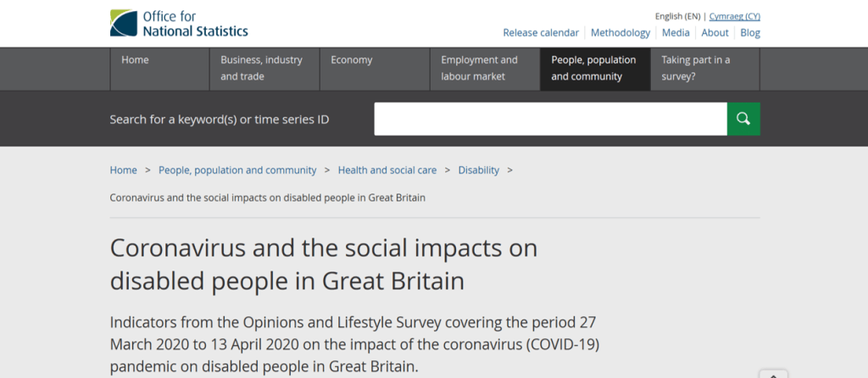Screen dimensions: 868x378
Task: Click the Office for National Statistics logo
Action: [179, 23]
